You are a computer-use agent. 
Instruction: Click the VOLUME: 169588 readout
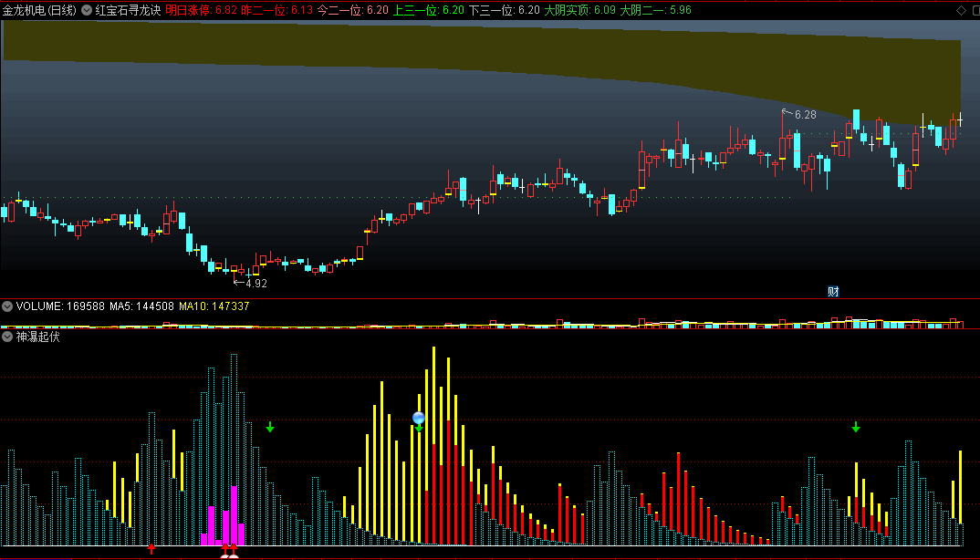pos(60,306)
